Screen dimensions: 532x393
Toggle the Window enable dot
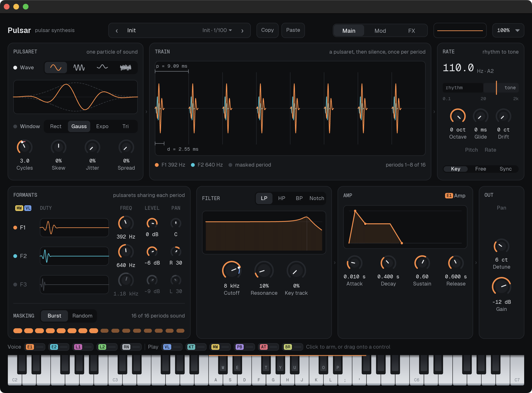point(15,126)
